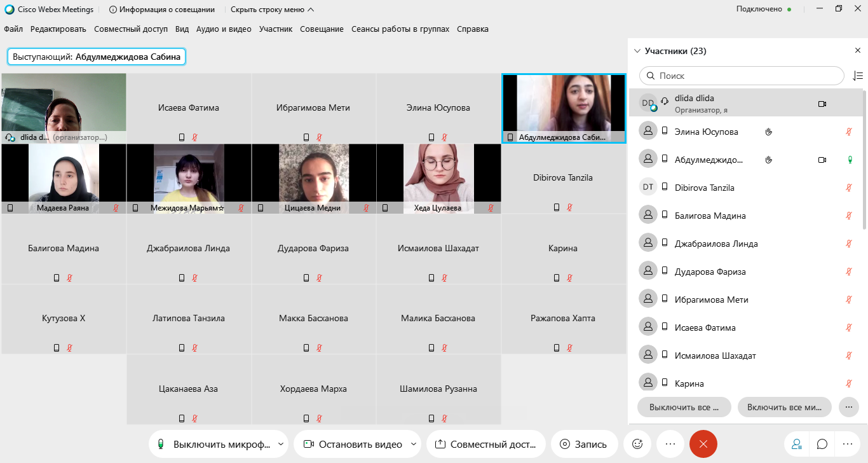Mute your microphone with Выключить микроф...
The width and height of the screenshot is (868, 463).
tap(214, 445)
